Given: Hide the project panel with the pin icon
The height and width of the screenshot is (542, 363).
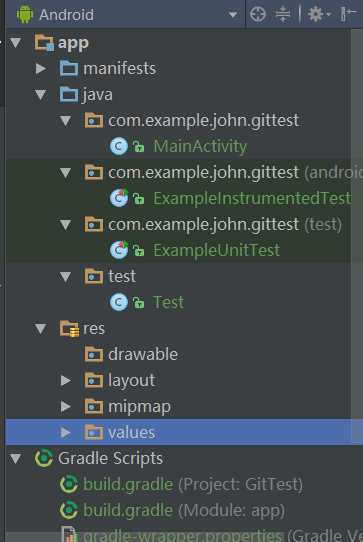Looking at the screenshot, I should click(348, 15).
